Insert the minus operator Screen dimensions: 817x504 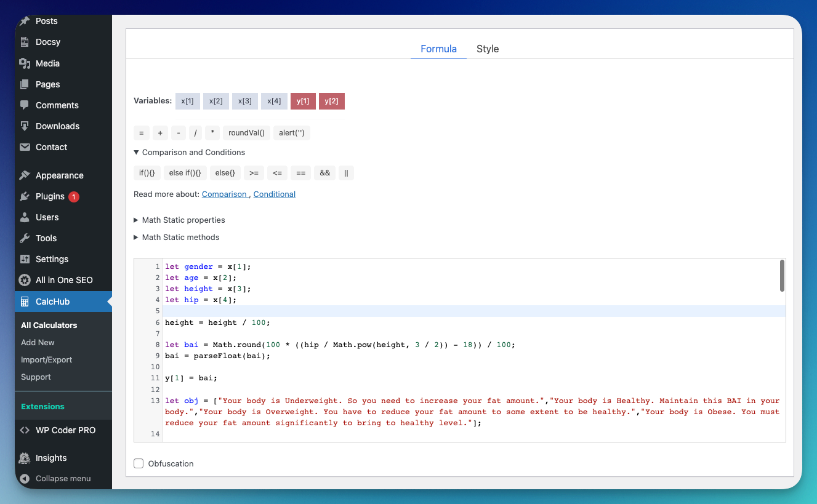coord(179,133)
